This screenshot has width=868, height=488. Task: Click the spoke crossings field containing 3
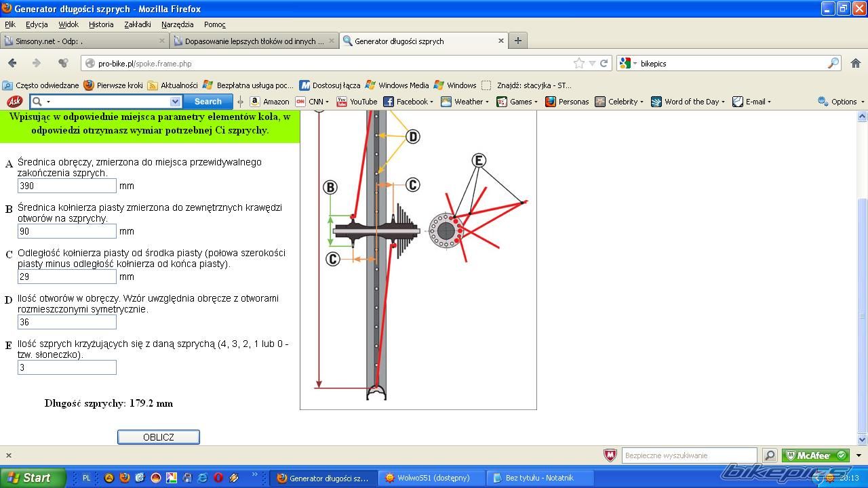coord(66,367)
